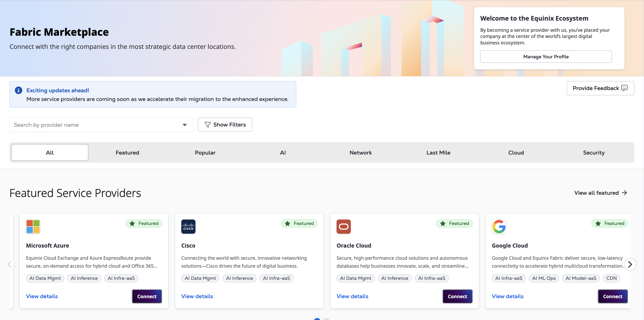The image size is (644, 320).
Task: Click the Google Cloud logo icon
Action: (499, 226)
